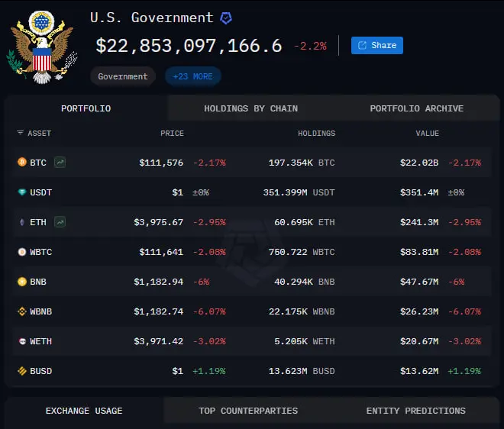Click the USDT coin icon
This screenshot has height=429, width=504.
(x=22, y=192)
